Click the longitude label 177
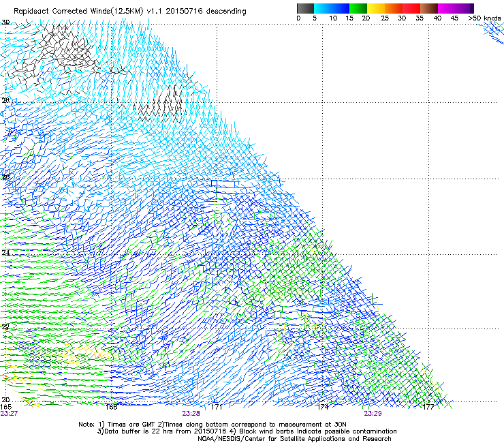 pyautogui.click(x=428, y=407)
